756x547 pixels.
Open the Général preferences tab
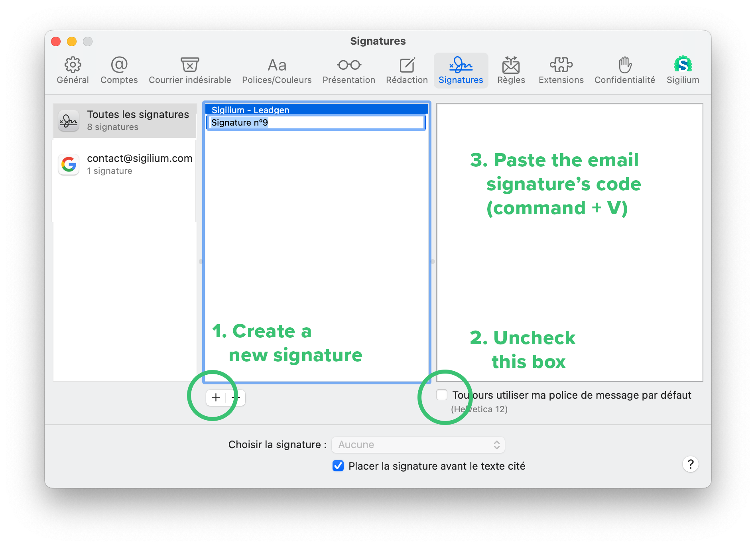coord(73,71)
